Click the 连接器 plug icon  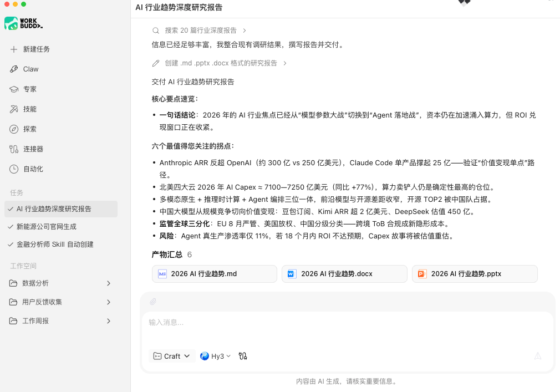tap(14, 149)
